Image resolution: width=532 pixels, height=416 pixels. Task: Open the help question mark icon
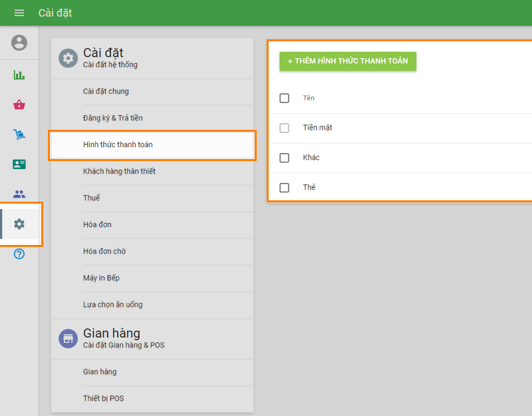tap(19, 254)
